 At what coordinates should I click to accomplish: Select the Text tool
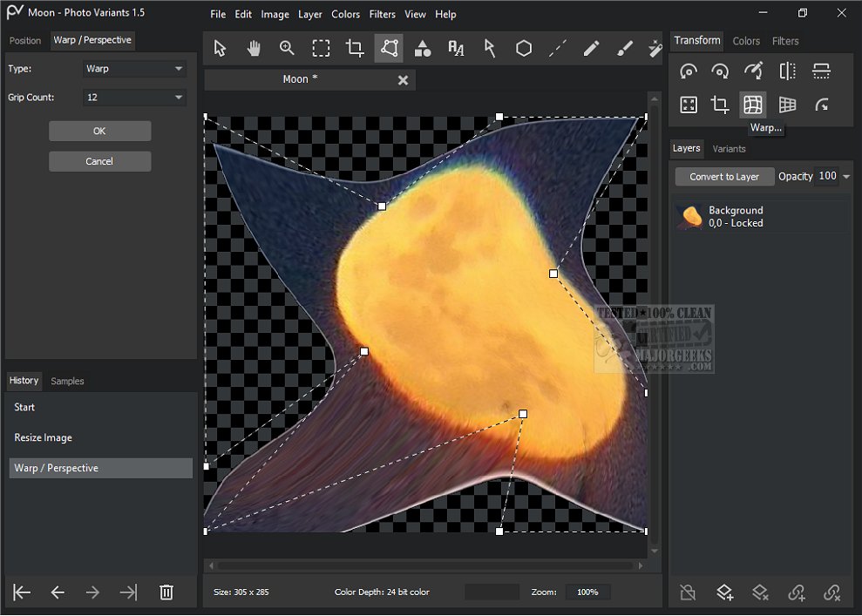[456, 49]
